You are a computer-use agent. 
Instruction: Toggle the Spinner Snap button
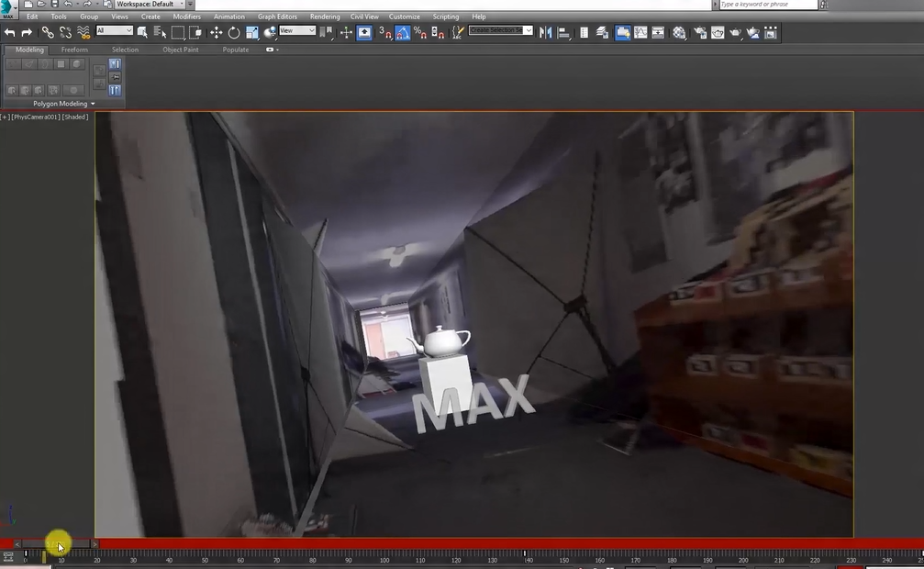438,32
